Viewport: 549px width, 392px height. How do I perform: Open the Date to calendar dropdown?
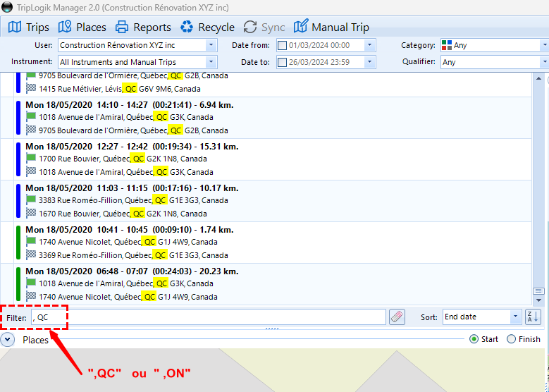[x=370, y=62]
